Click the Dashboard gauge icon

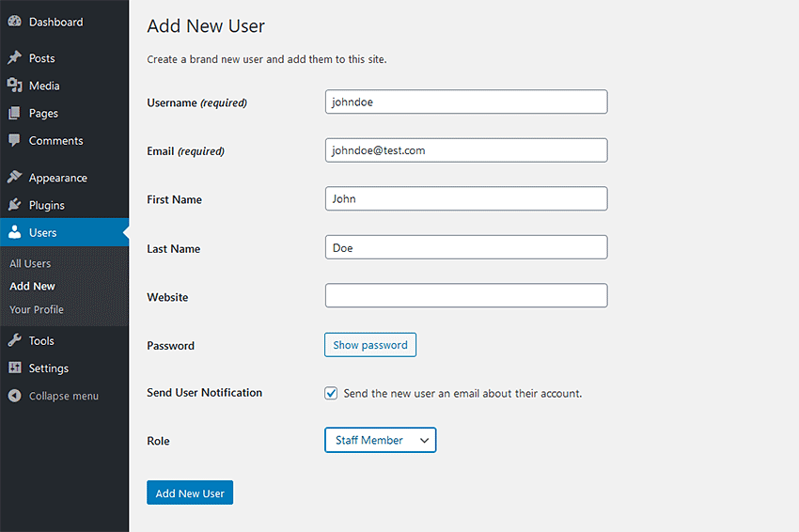pyautogui.click(x=14, y=22)
